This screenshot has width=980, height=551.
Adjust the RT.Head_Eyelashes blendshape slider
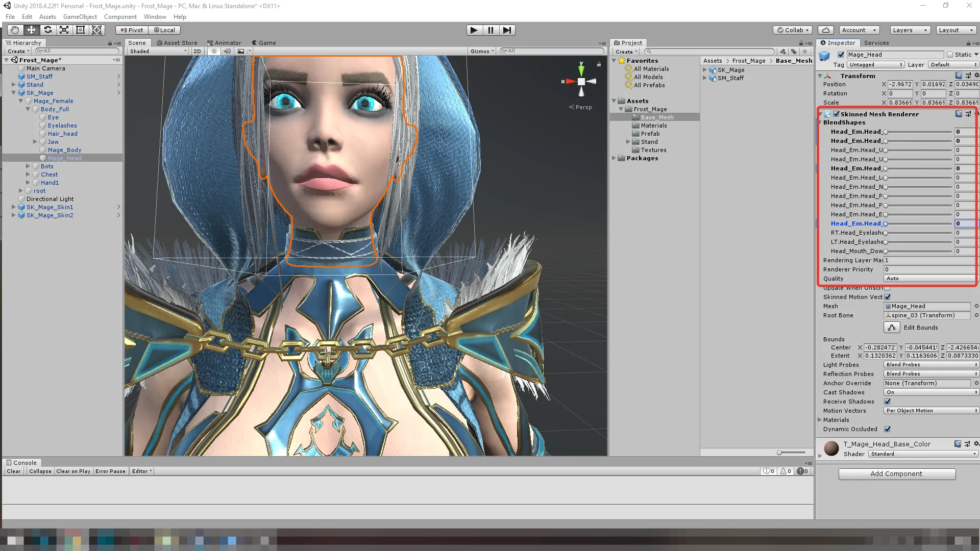pyautogui.click(x=918, y=233)
